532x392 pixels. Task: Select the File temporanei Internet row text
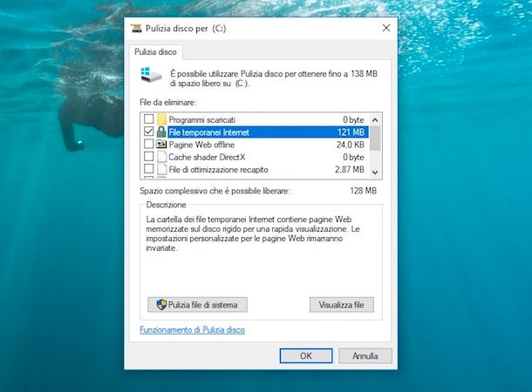point(208,132)
